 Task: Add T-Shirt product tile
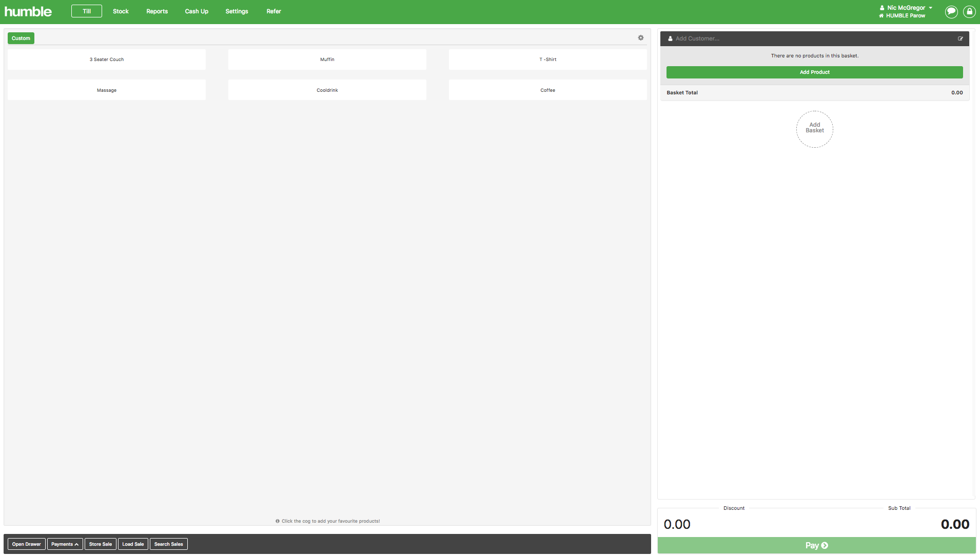548,59
